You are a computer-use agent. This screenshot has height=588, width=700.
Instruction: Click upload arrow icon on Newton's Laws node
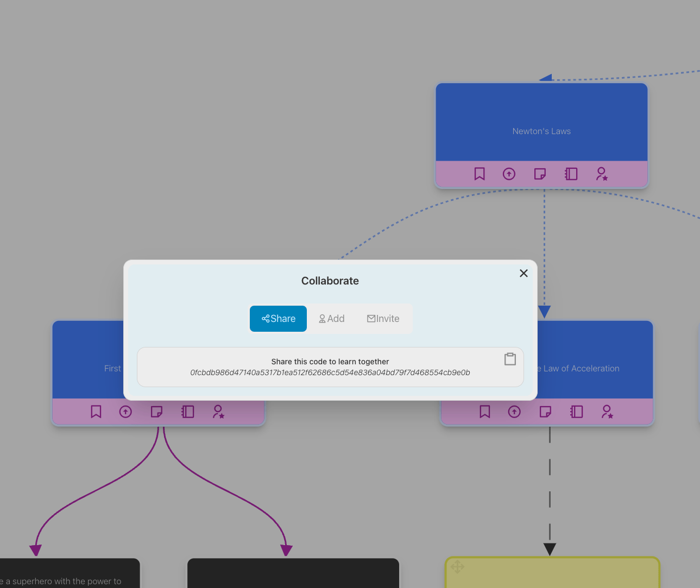(x=509, y=174)
